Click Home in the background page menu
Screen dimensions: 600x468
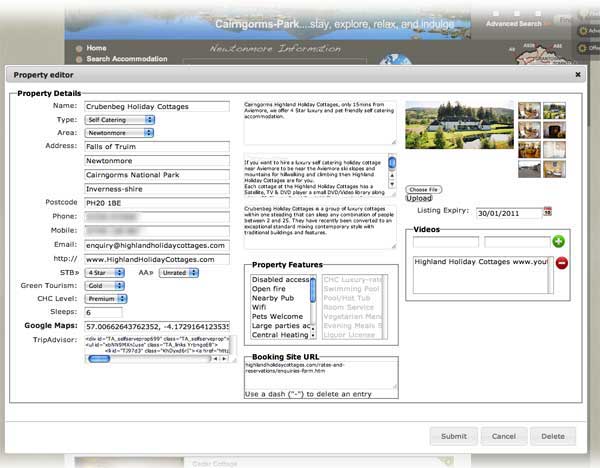(x=96, y=48)
